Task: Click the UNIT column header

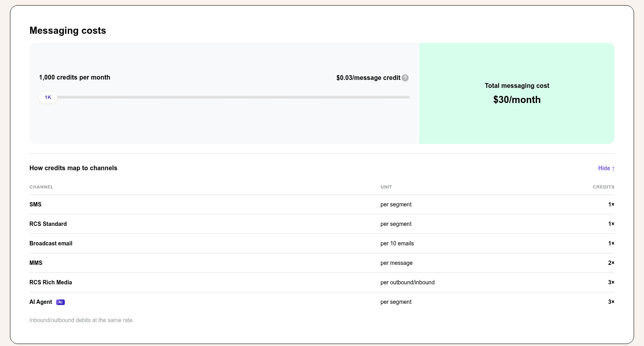Action: click(386, 187)
